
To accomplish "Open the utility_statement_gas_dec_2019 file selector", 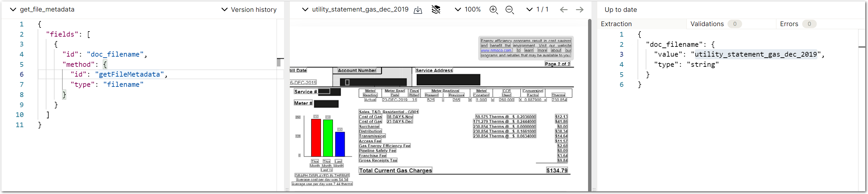I will (355, 9).
